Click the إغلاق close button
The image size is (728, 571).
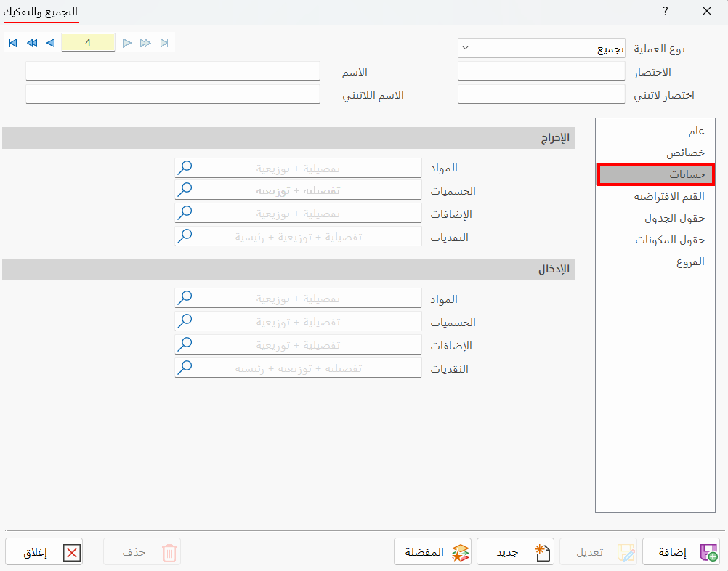pos(44,552)
